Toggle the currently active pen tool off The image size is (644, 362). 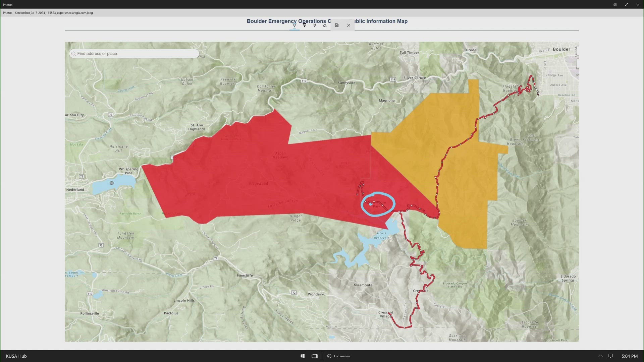tap(294, 25)
